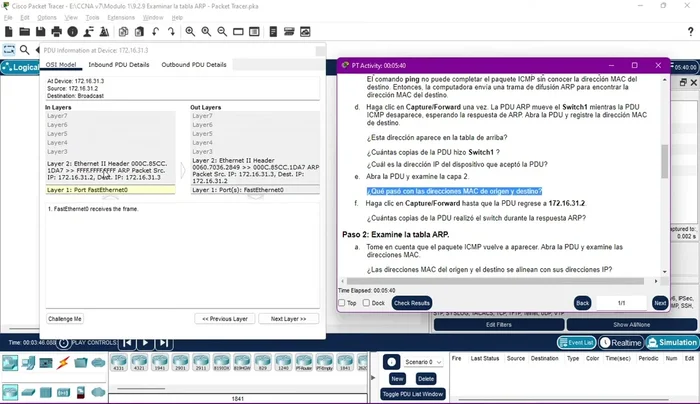Screen dimensions: 700x404
Task: Open the Extensions menu
Action: point(121,17)
